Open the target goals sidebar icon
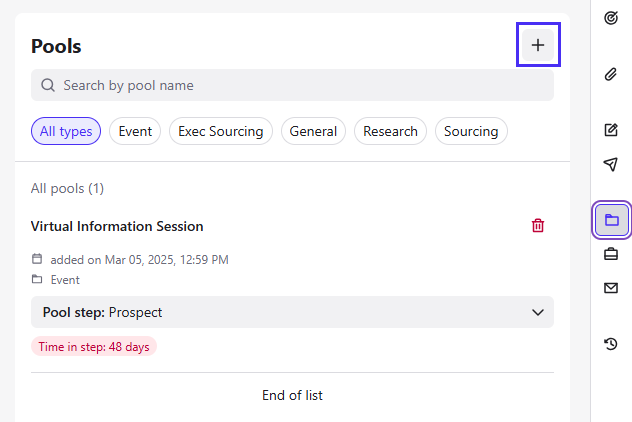Viewport: 632px width, 422px height. coord(611,18)
